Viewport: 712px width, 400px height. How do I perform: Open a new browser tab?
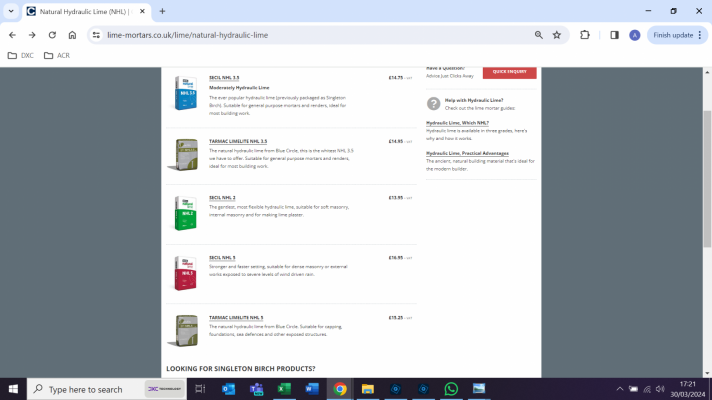pos(162,11)
